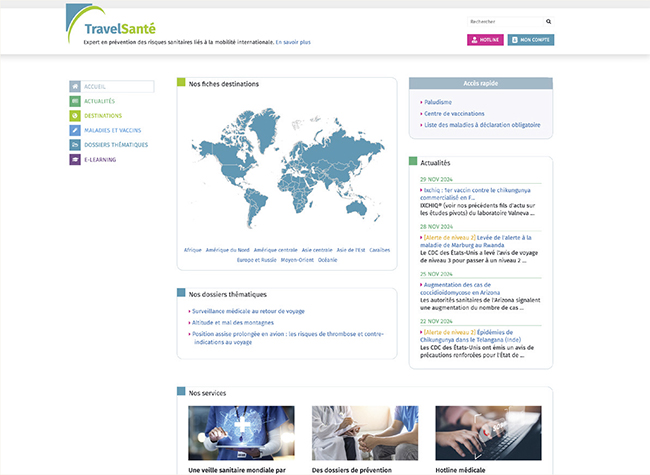The width and height of the screenshot is (650, 475).
Task: Open Centre de vaccinations link
Action: point(454,114)
